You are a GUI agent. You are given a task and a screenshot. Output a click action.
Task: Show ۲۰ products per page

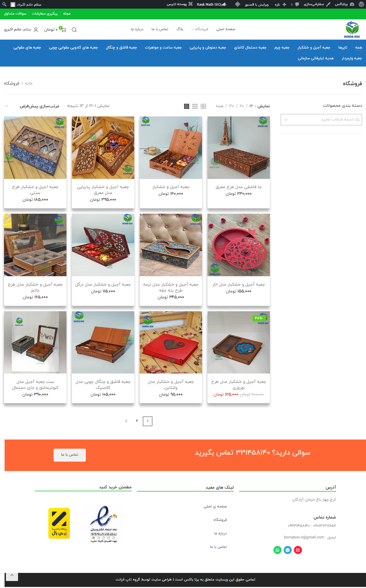pyautogui.click(x=242, y=106)
